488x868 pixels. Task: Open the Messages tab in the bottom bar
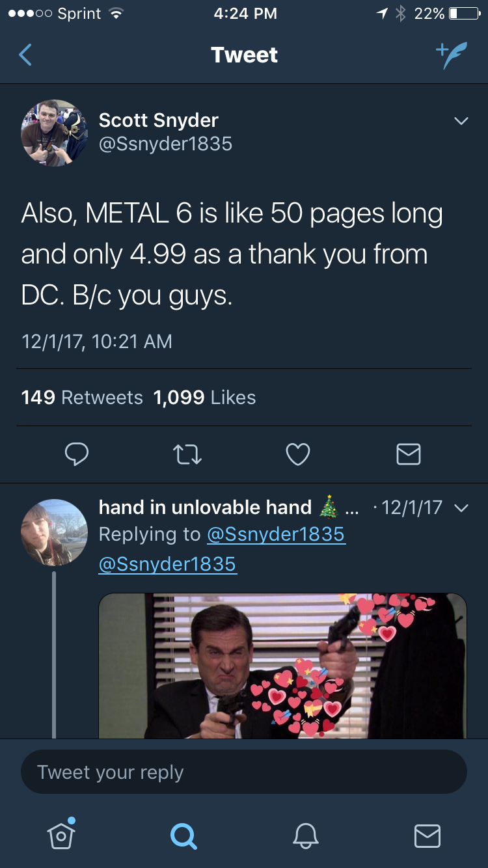click(427, 835)
